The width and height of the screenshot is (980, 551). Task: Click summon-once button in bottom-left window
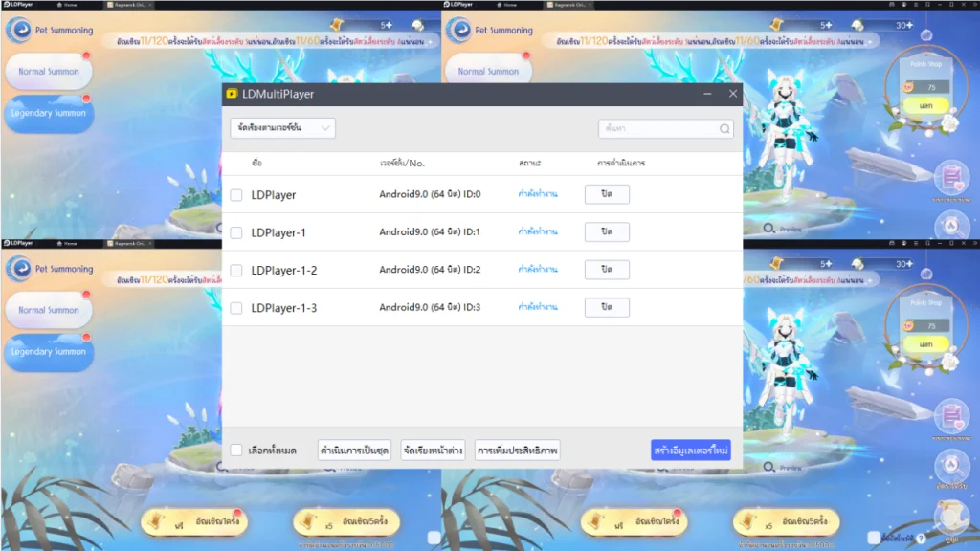[x=194, y=521]
